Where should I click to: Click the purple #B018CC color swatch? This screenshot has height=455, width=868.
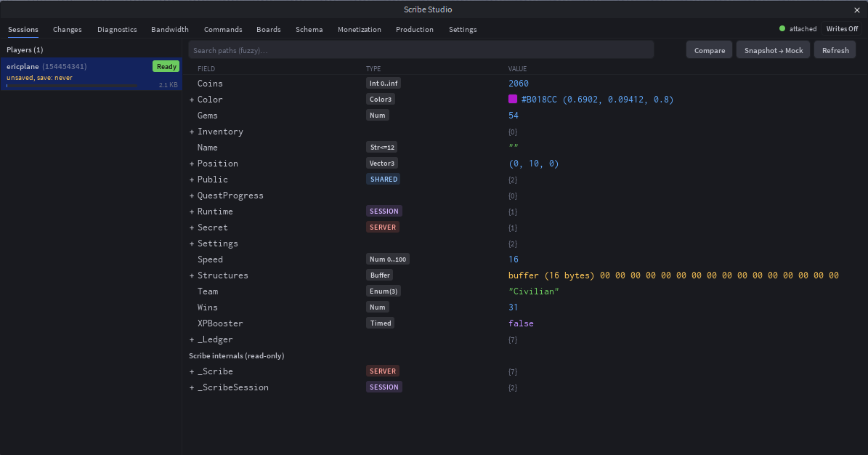(x=513, y=99)
